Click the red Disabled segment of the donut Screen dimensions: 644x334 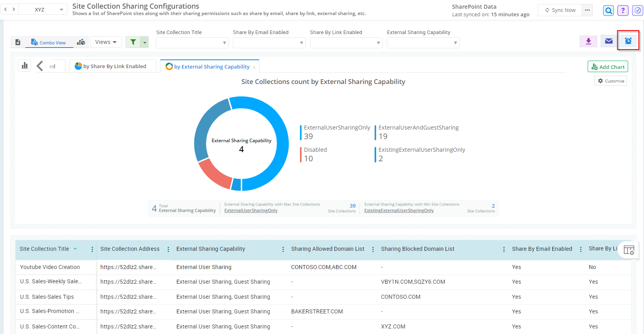point(215,174)
